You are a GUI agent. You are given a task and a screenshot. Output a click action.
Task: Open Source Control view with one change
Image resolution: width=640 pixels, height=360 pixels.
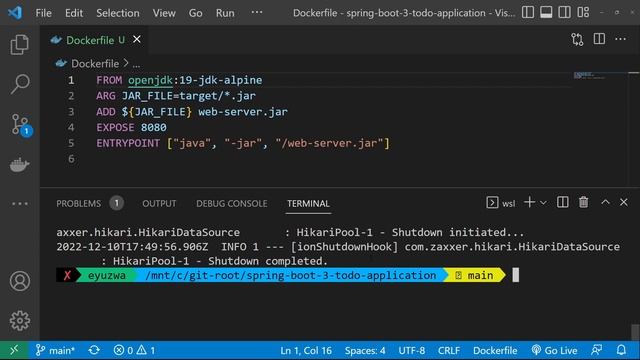[x=20, y=124]
